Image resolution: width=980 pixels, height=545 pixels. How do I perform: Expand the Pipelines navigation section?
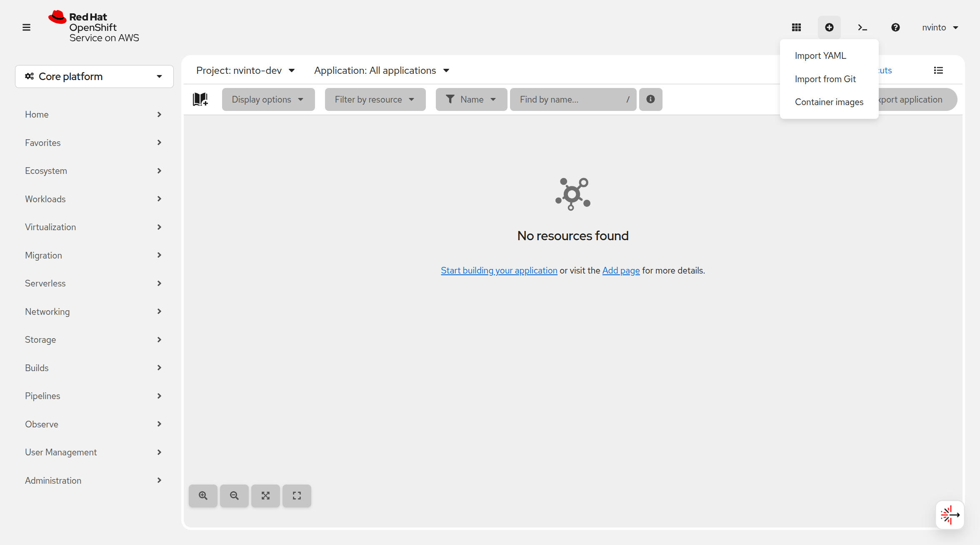93,396
